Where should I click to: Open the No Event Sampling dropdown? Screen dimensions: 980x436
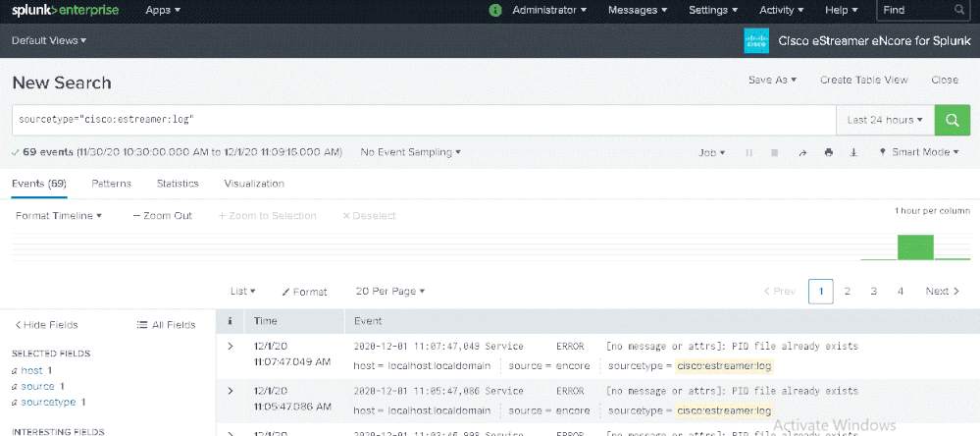tap(411, 152)
